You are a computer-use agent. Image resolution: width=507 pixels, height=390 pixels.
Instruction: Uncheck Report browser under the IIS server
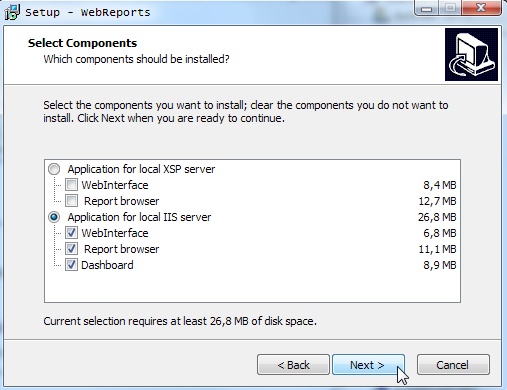coord(71,249)
